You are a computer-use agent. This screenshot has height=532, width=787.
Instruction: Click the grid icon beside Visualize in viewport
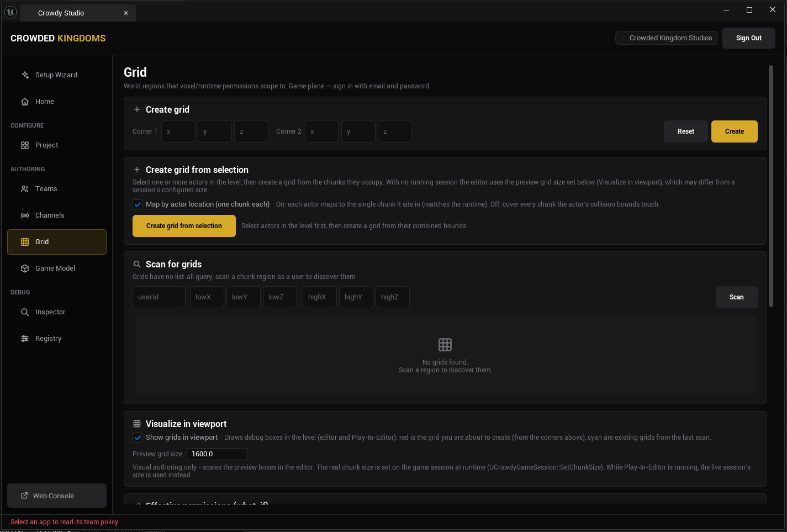click(x=137, y=424)
